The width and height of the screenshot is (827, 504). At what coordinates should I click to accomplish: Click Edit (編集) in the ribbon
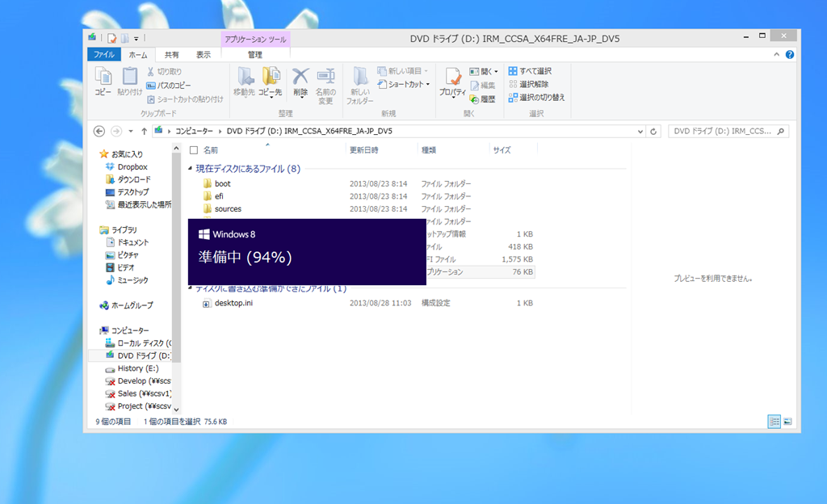click(x=483, y=86)
